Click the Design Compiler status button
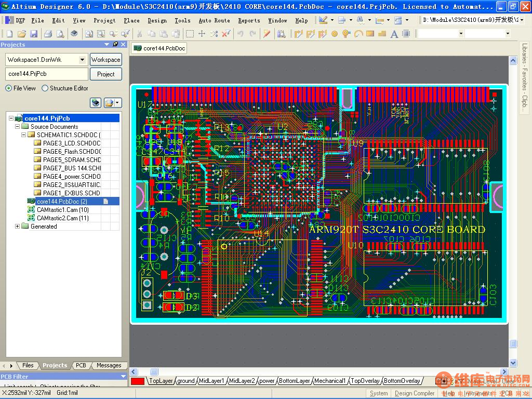Screen dimensions: 532x399 pos(415,393)
